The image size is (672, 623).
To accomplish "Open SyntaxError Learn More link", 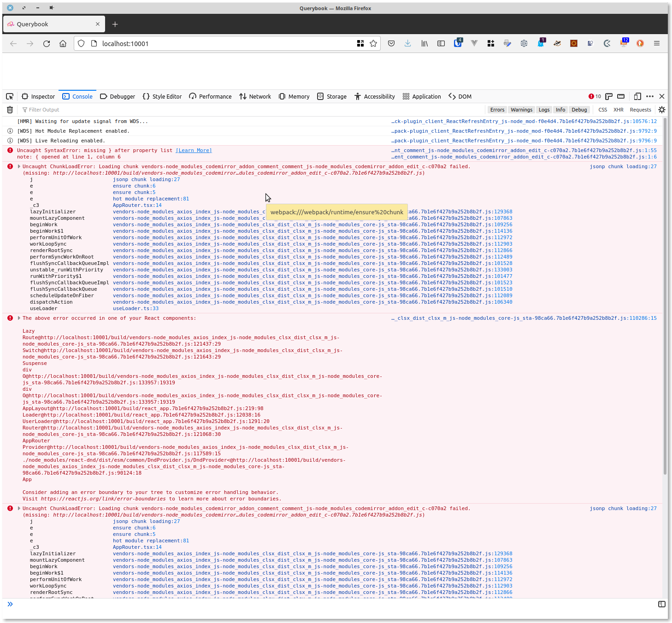I will point(194,150).
